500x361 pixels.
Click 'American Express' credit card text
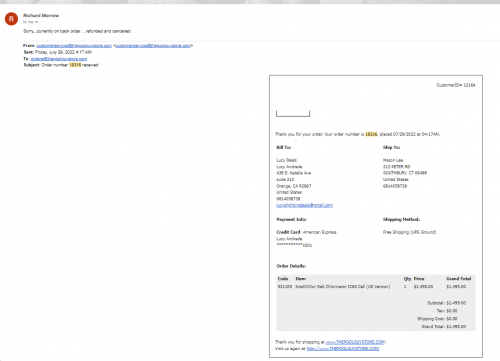(320, 232)
